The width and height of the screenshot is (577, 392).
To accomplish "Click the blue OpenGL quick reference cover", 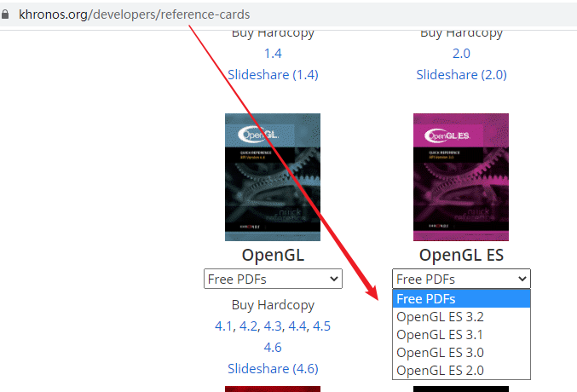I will (x=273, y=177).
